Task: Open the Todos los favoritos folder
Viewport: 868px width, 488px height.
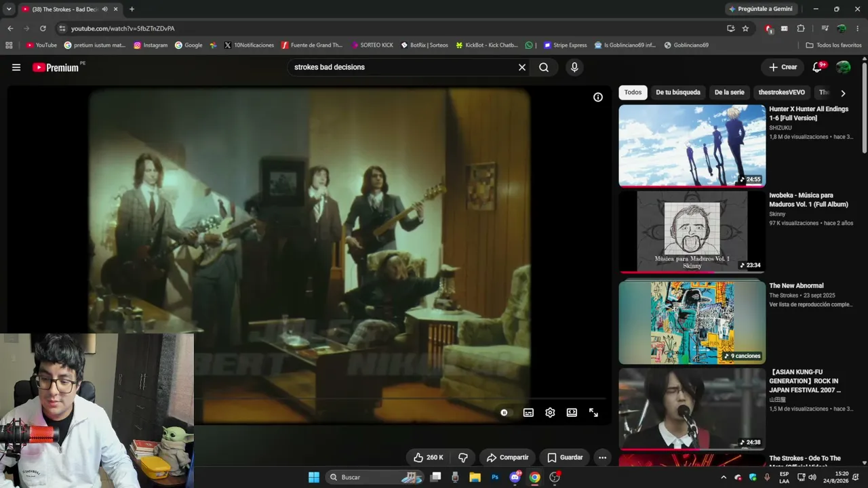Action: coord(833,45)
